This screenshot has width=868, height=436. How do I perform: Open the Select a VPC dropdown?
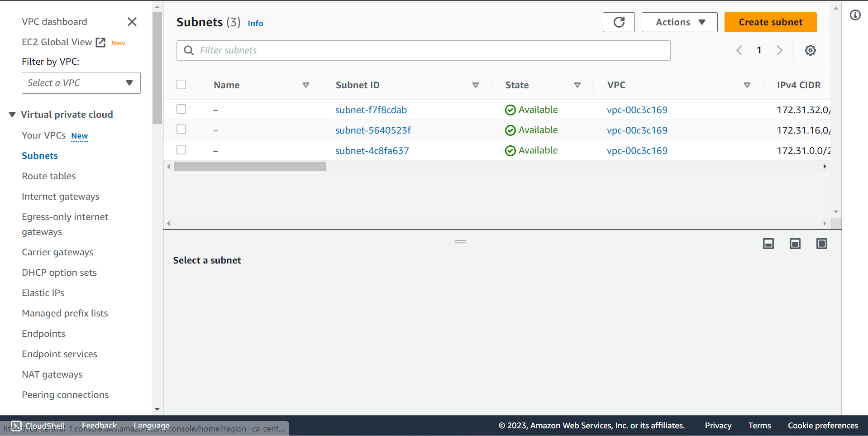[81, 83]
